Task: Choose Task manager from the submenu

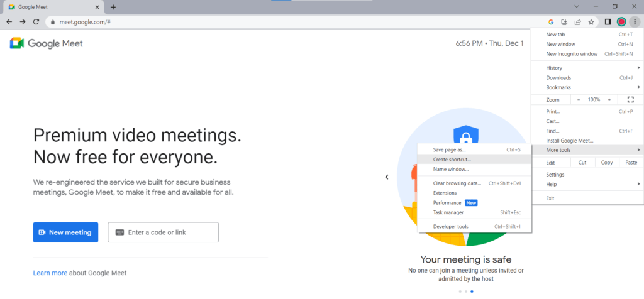Action: [x=448, y=212]
